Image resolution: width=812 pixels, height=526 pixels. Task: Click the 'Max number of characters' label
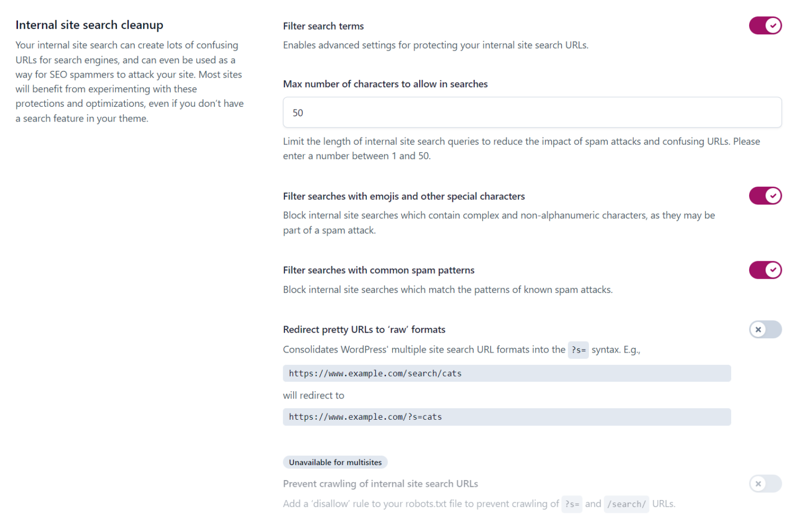[x=385, y=84]
